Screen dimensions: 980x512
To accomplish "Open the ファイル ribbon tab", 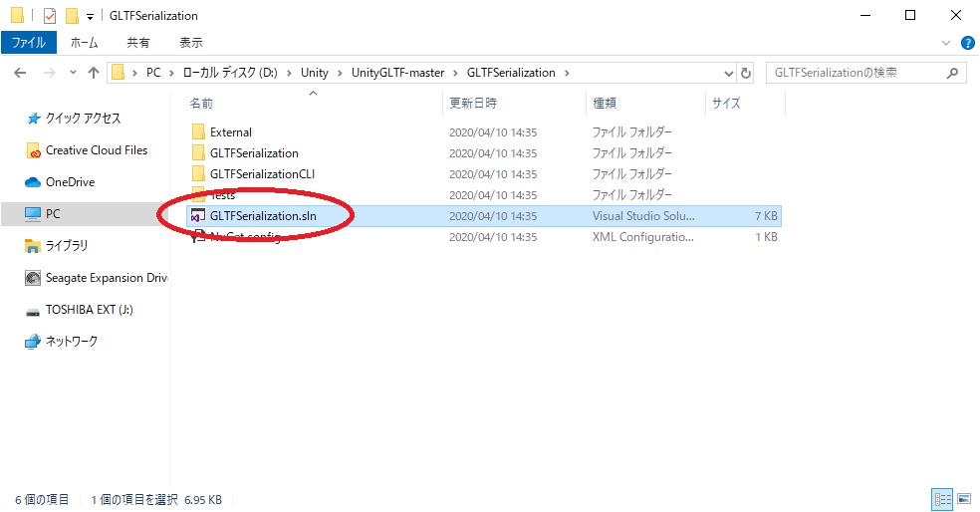I will coord(29,43).
